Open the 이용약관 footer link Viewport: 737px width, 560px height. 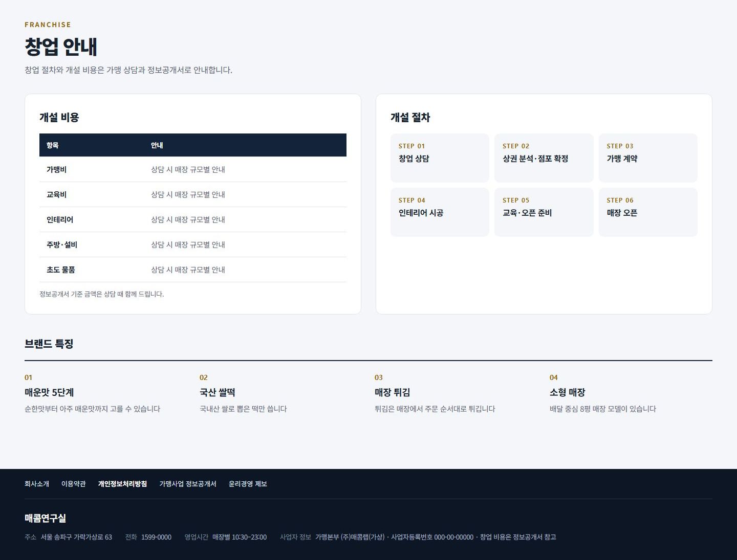[x=74, y=484]
